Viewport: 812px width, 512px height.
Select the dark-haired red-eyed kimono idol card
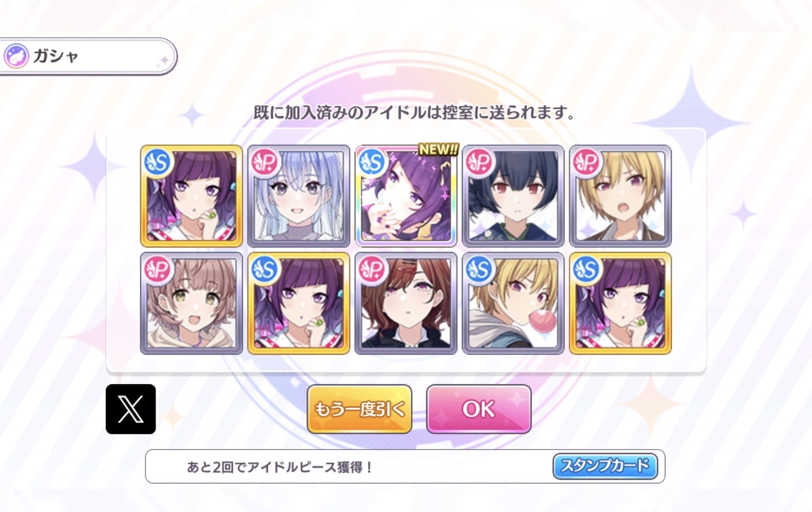(513, 196)
